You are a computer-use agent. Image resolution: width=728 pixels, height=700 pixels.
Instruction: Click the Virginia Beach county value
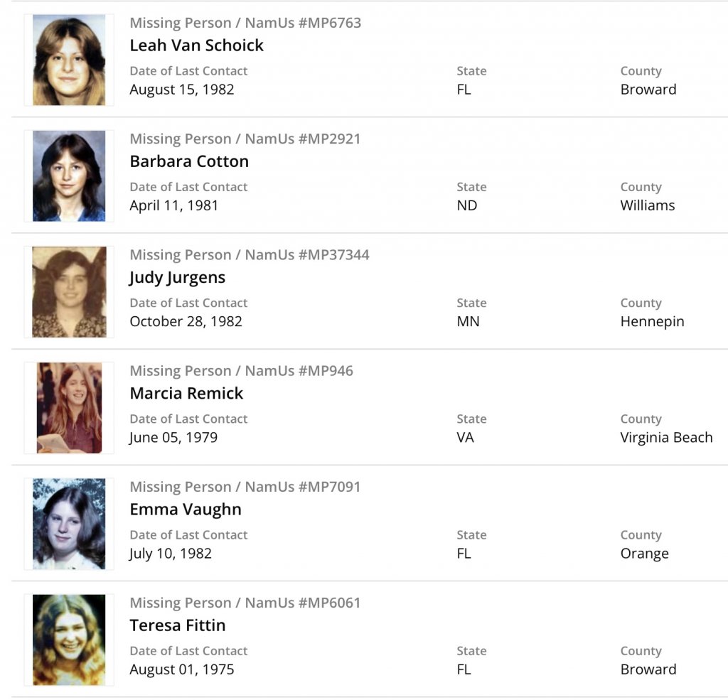coord(666,438)
